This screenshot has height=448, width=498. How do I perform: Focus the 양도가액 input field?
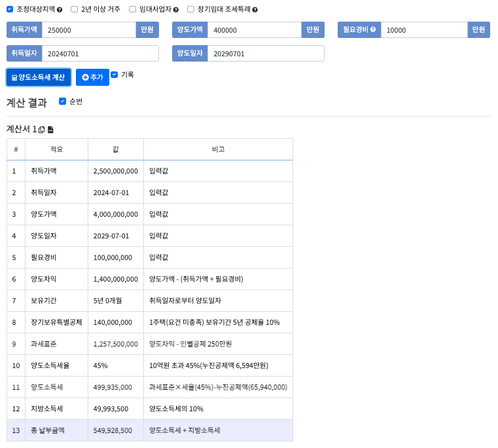pyautogui.click(x=255, y=30)
